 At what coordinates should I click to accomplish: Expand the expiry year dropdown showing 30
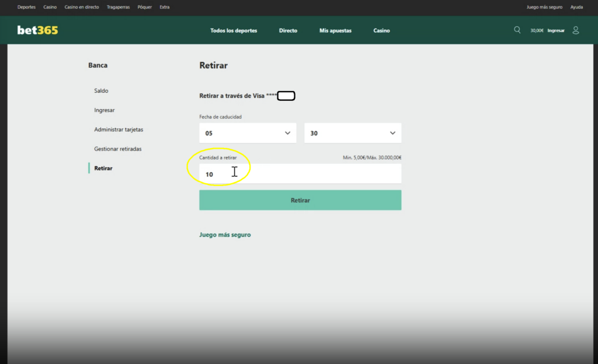click(353, 133)
